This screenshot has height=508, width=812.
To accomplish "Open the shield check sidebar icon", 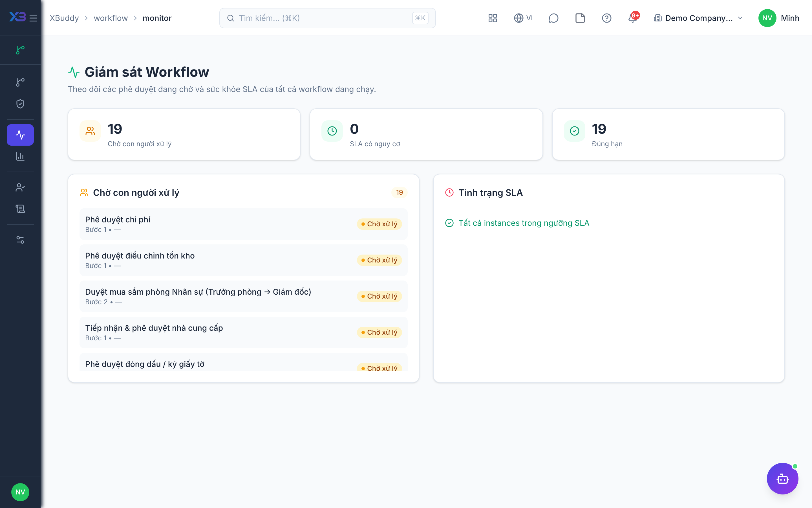I will tap(20, 104).
